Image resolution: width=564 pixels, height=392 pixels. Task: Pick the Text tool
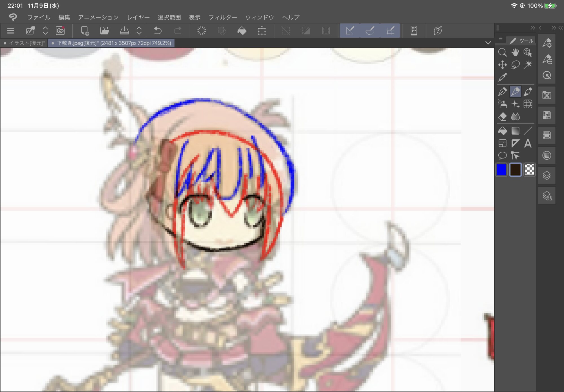pos(528,143)
